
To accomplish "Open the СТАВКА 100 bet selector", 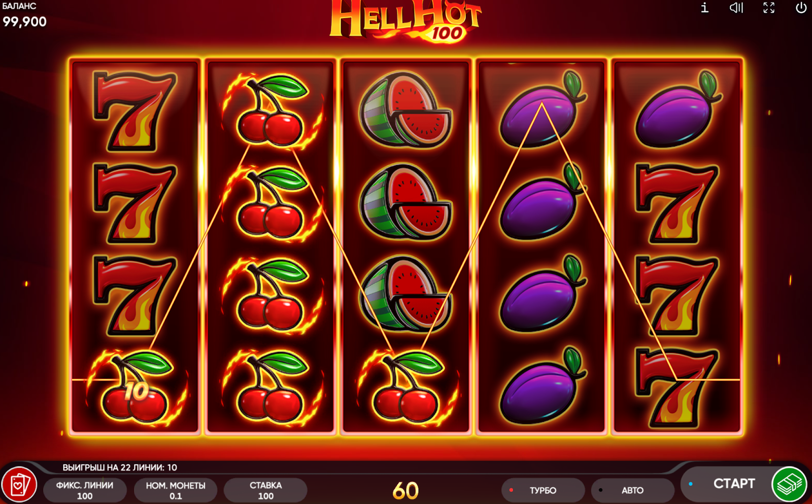I will click(x=265, y=490).
